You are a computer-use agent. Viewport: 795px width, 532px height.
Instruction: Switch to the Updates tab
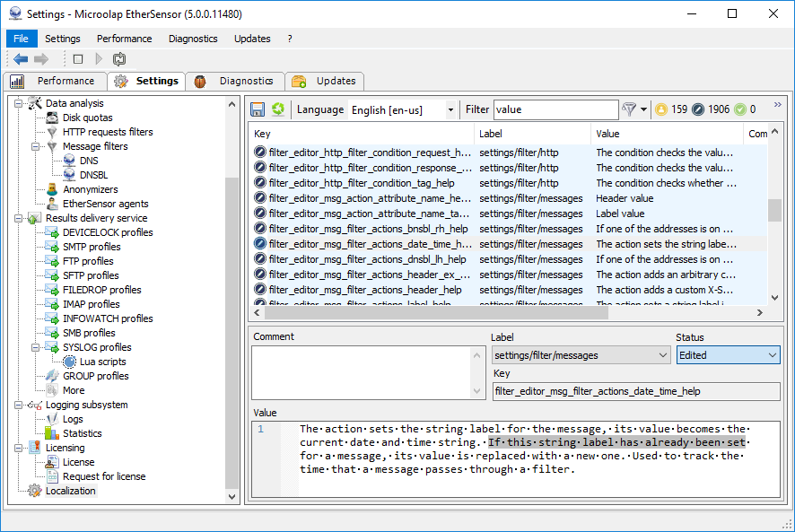325,81
